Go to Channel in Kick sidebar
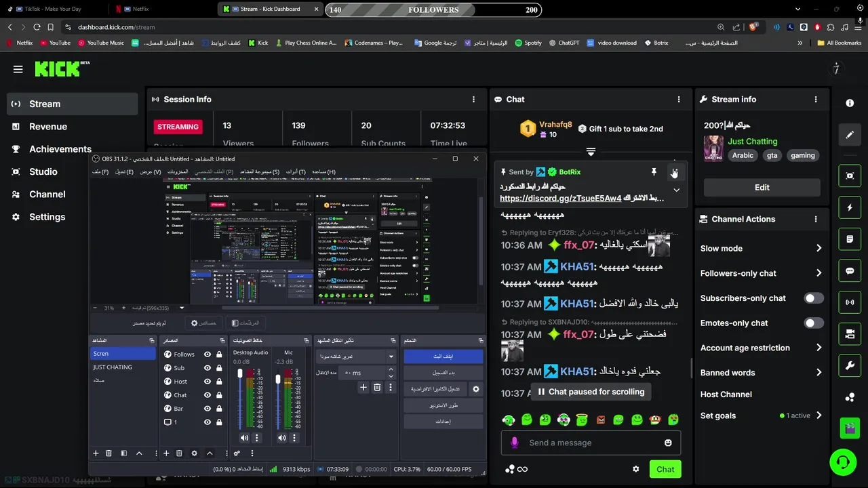This screenshot has height=488, width=868. coord(47,195)
